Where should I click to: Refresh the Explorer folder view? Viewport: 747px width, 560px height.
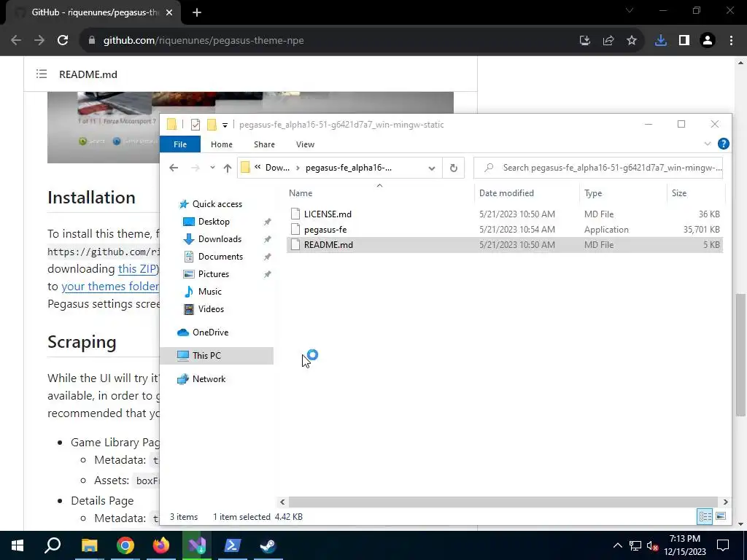(454, 168)
